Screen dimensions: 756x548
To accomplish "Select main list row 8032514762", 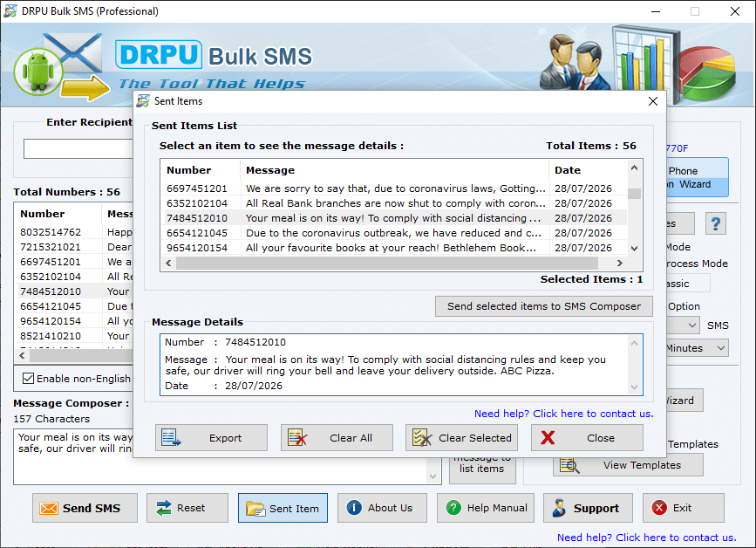I will pyautogui.click(x=76, y=232).
